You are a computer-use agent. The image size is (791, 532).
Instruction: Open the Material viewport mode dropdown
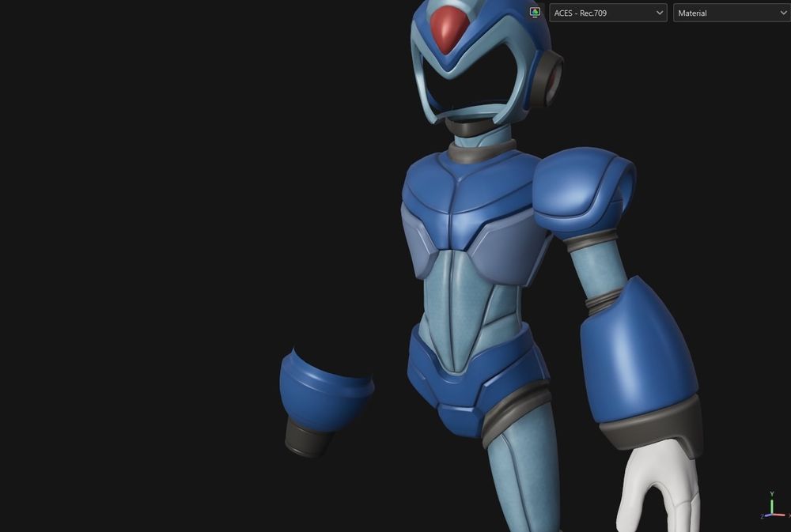tap(732, 13)
